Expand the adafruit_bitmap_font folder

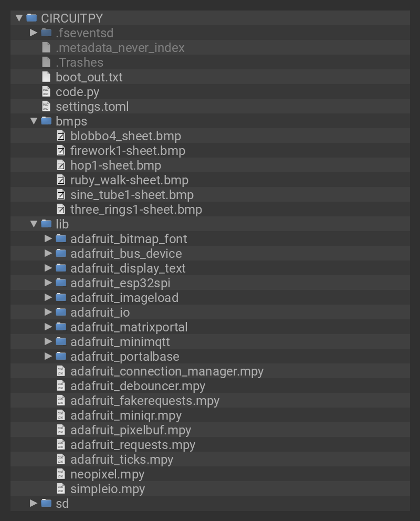[x=49, y=238]
